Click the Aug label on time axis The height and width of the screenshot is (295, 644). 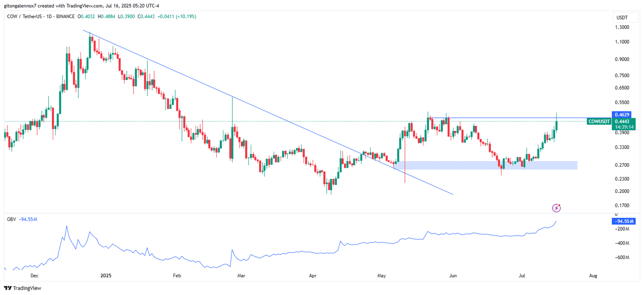pyautogui.click(x=593, y=276)
